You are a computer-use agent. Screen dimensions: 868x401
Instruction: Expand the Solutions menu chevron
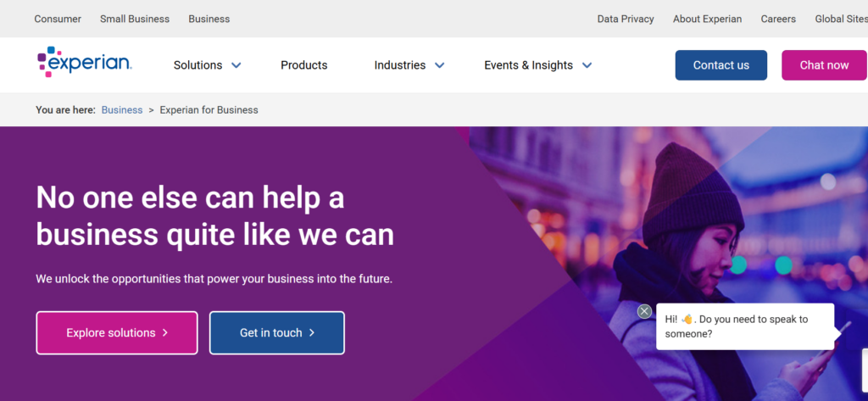(236, 65)
